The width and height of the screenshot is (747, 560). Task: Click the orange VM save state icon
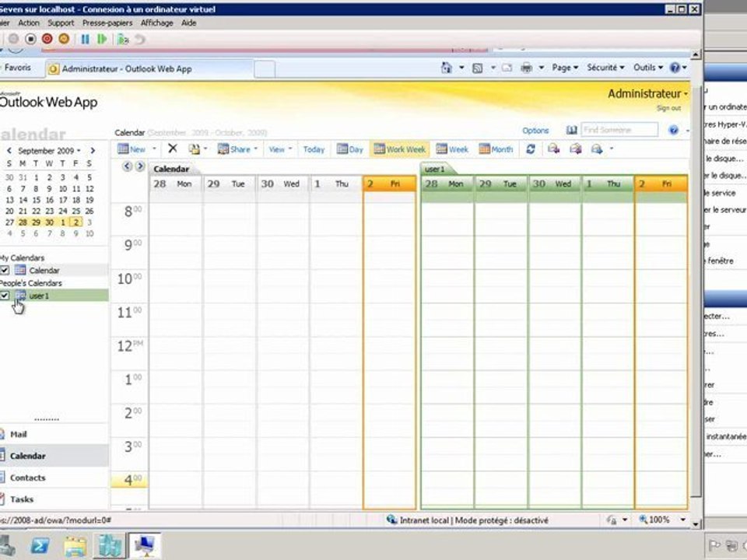[x=64, y=39]
